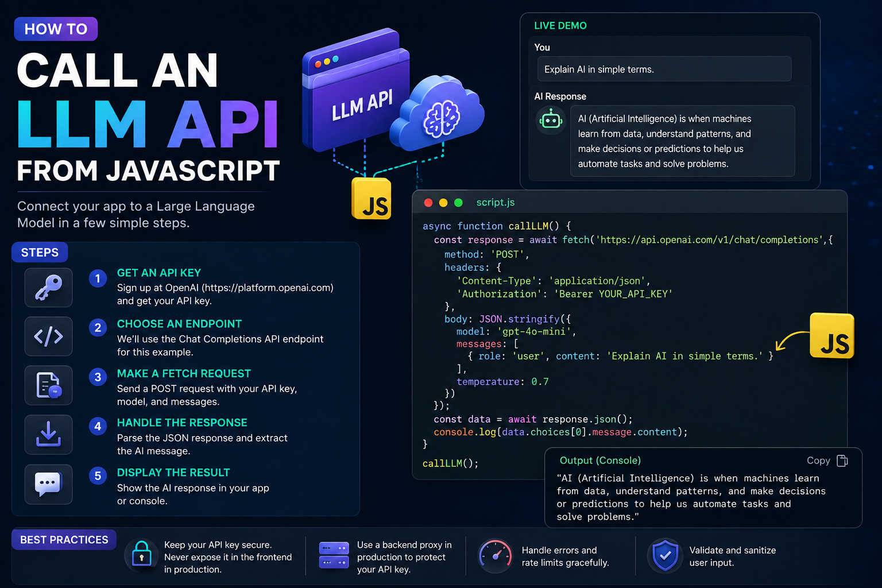The height and width of the screenshot is (588, 882).
Task: Click the console.log data.choices code line
Action: click(560, 432)
